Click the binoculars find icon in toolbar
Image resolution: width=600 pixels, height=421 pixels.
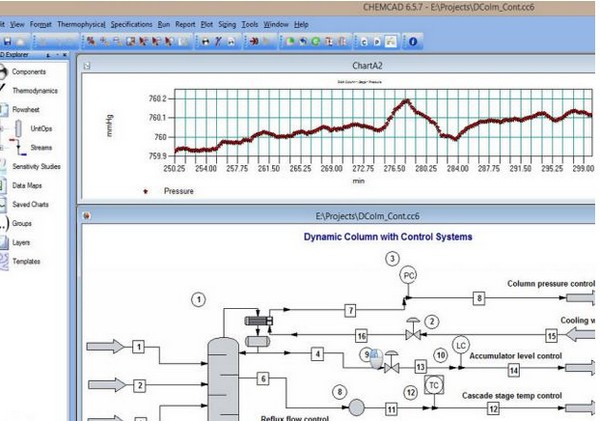[x=205, y=41]
